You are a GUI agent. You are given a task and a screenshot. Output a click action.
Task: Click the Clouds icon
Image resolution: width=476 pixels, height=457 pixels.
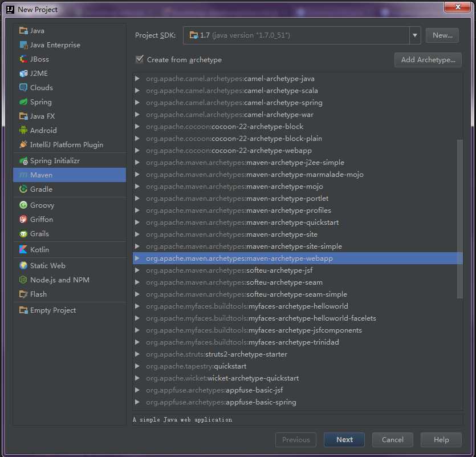(23, 88)
